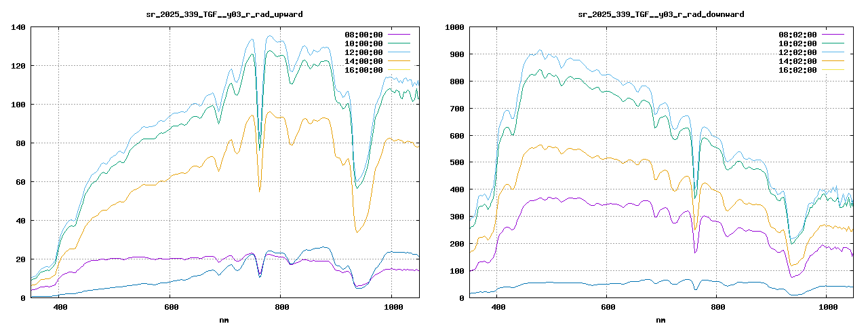Click the nm axis label under downward chart

(660, 319)
